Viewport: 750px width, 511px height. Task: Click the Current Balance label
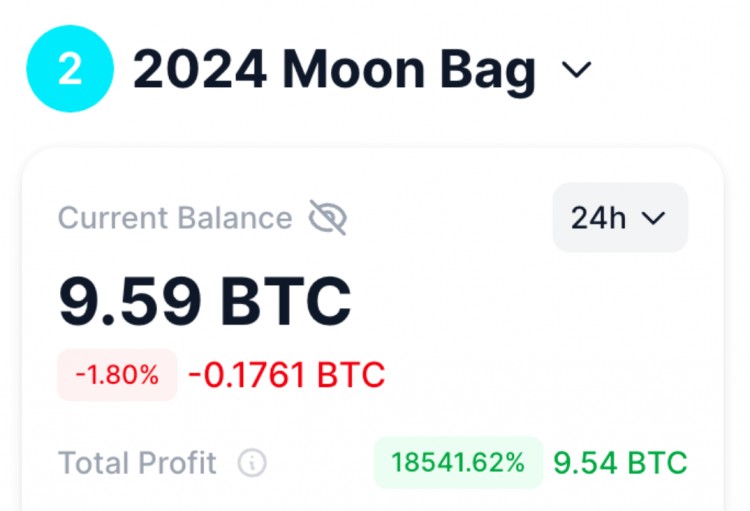click(x=175, y=218)
